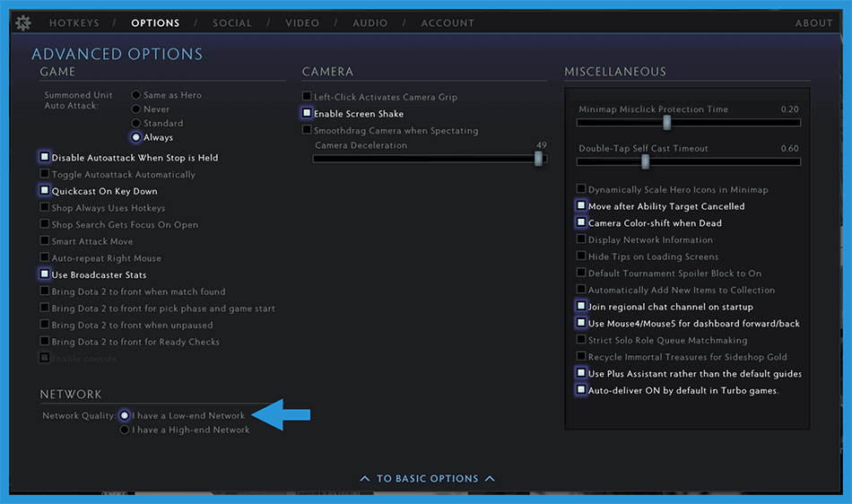Enable Left-Click Activates Camera Grip
The height and width of the screenshot is (504, 852).
pos(307,96)
